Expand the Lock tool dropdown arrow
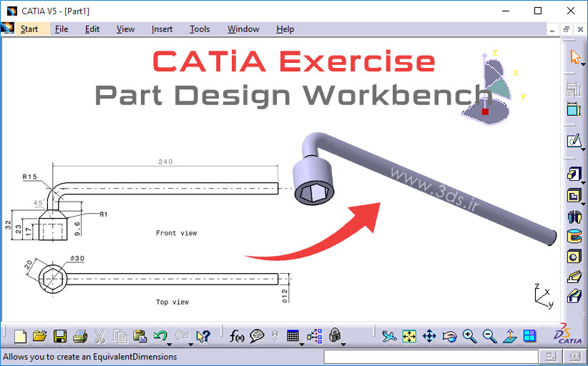The image size is (588, 366). click(x=343, y=344)
